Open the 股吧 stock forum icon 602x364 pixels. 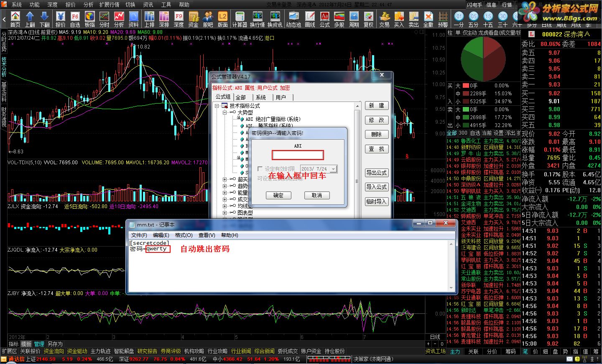[208, 19]
